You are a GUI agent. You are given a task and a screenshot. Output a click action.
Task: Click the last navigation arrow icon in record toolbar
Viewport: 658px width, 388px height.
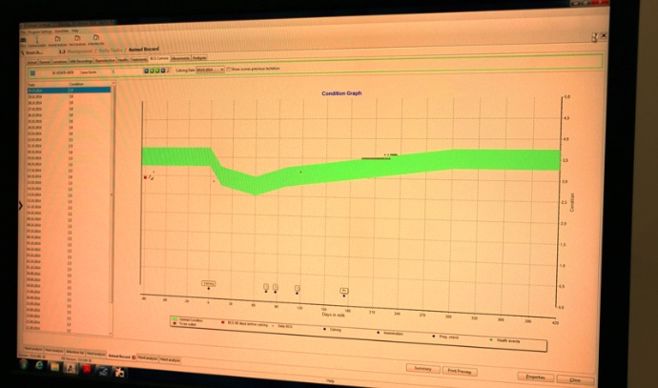163,70
